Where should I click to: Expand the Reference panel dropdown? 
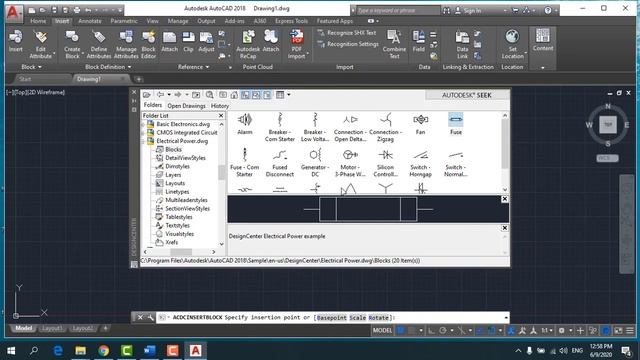[193, 67]
